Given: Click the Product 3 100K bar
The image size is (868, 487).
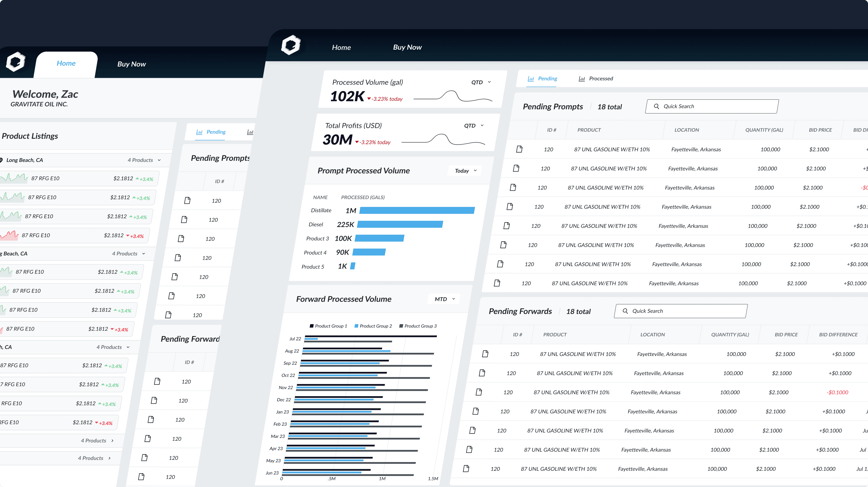Looking at the screenshot, I should 380,238.
